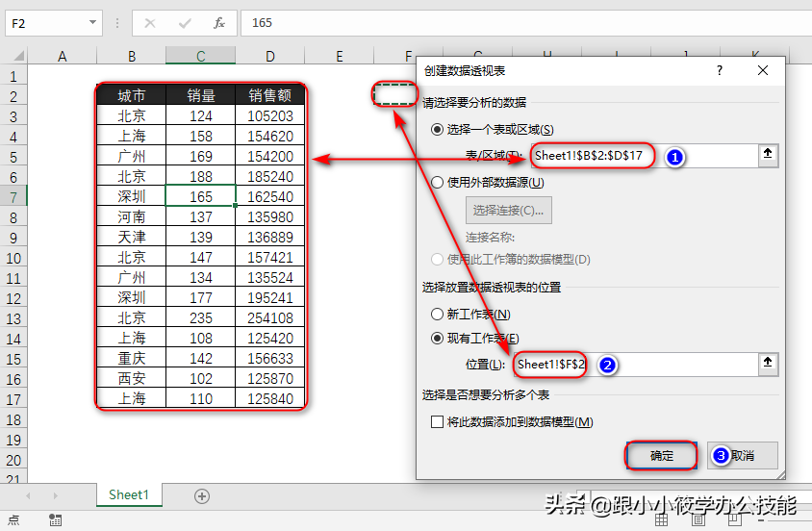Select row 20 header
Screen dimensions: 812x531
pyautogui.click(x=13, y=460)
